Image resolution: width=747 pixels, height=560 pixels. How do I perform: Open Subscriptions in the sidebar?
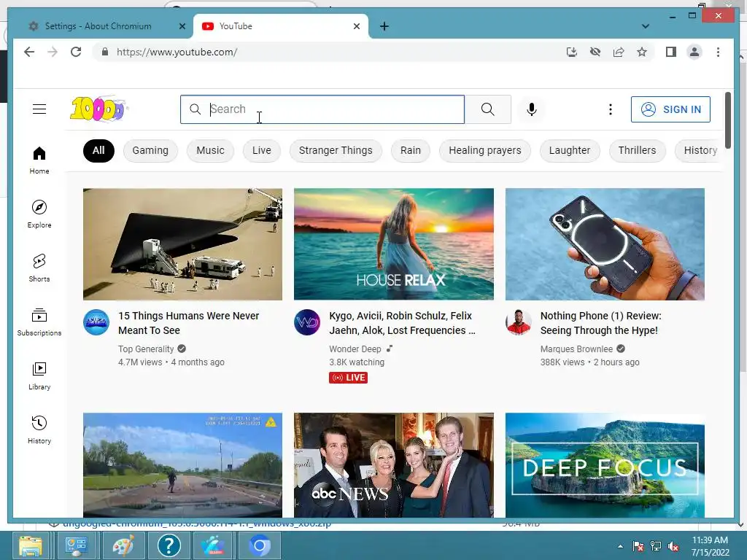[39, 322]
